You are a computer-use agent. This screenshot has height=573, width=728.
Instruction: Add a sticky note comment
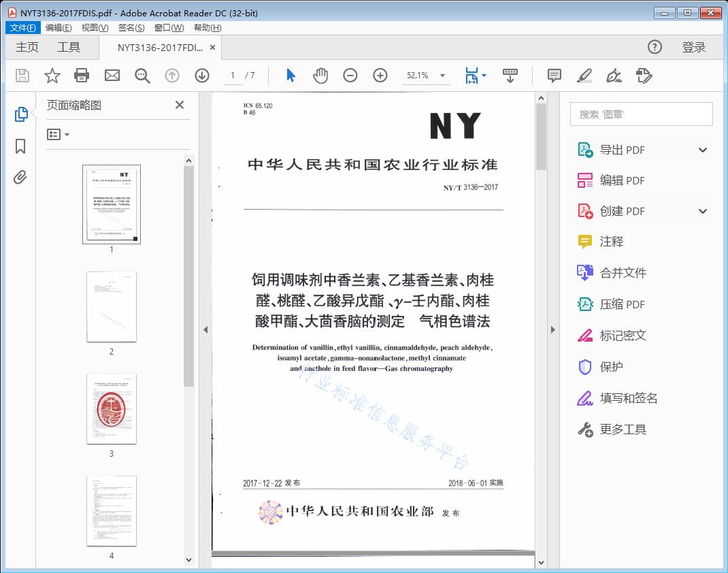click(x=555, y=76)
